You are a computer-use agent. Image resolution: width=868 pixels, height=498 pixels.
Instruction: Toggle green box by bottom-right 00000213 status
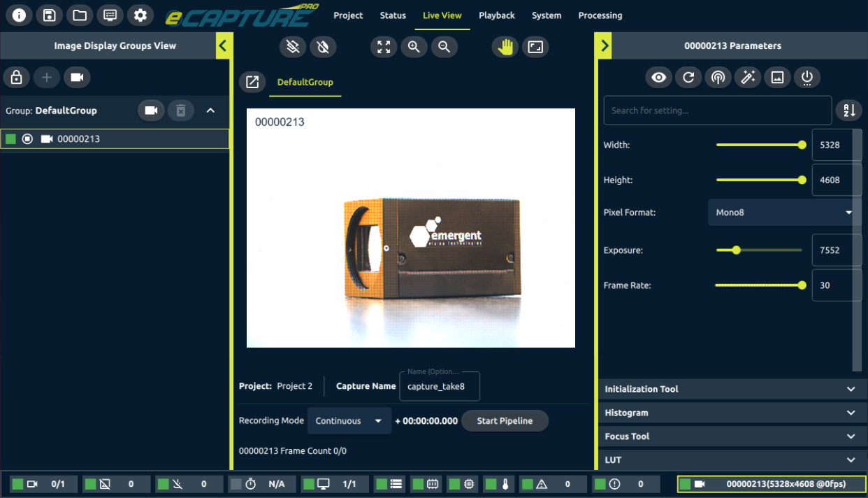pos(686,484)
